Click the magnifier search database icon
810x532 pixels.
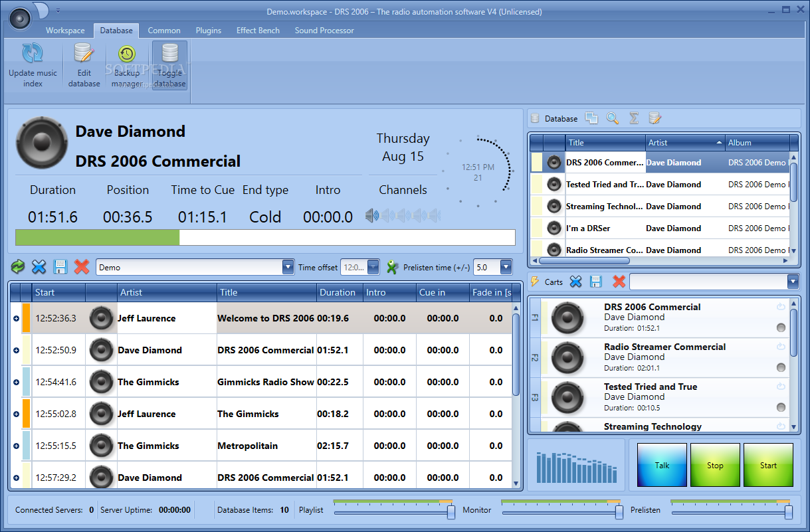[x=613, y=118]
